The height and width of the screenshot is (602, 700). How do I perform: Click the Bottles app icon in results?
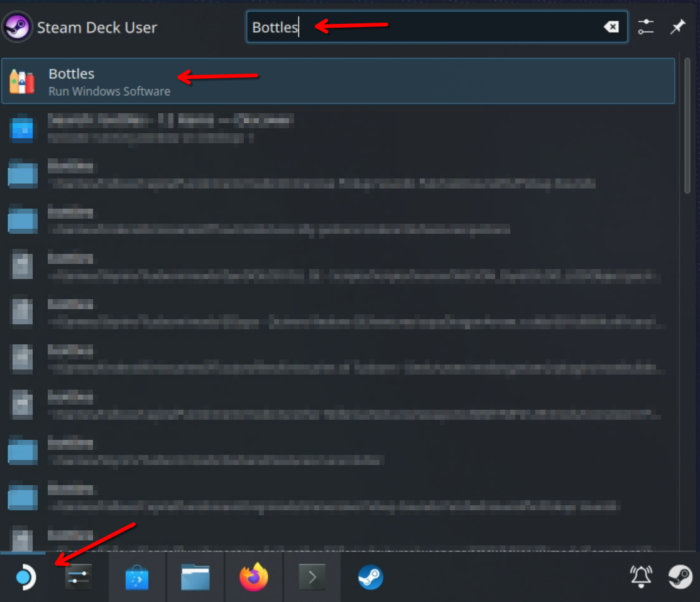pyautogui.click(x=22, y=82)
